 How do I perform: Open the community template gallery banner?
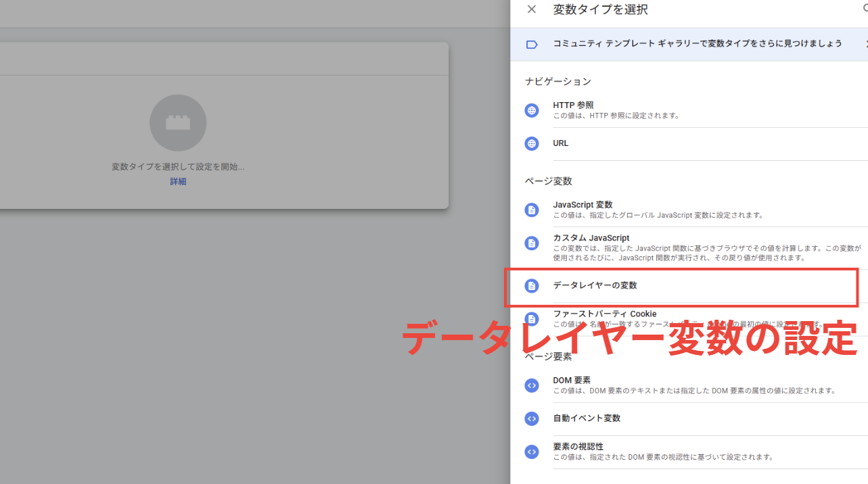(x=689, y=44)
